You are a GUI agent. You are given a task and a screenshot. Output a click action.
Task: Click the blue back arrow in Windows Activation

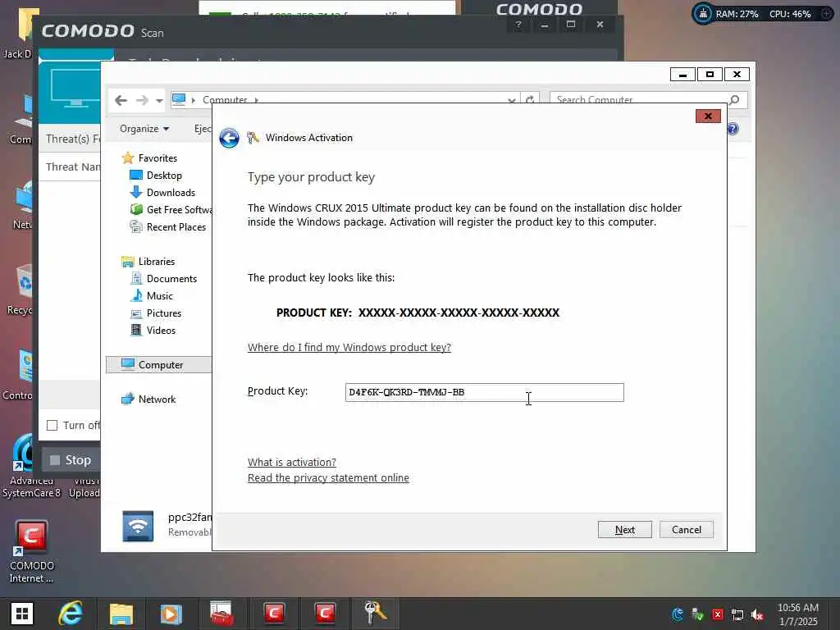pos(230,138)
